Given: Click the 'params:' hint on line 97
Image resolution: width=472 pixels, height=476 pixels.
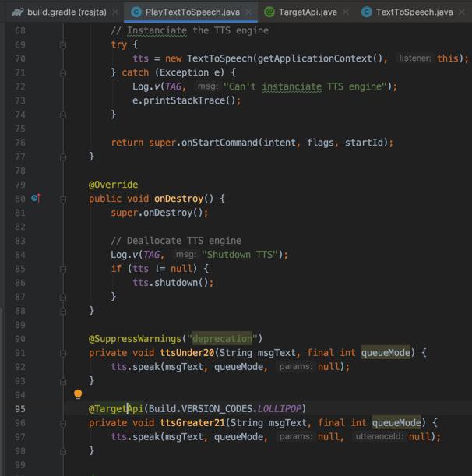Looking at the screenshot, I should (x=295, y=437).
